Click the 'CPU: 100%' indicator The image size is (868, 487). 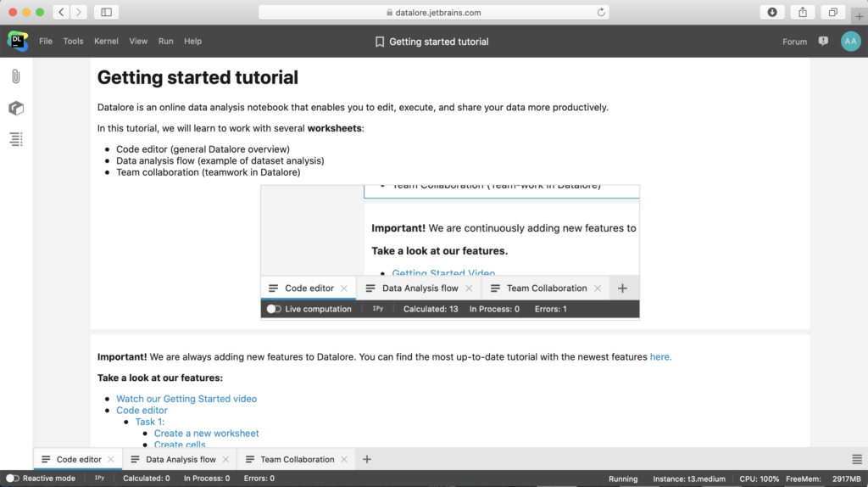[x=759, y=479]
